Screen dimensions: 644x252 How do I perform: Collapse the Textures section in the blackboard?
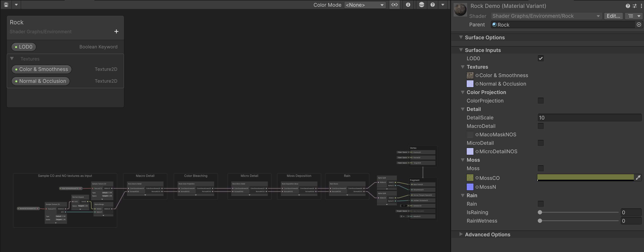click(12, 59)
